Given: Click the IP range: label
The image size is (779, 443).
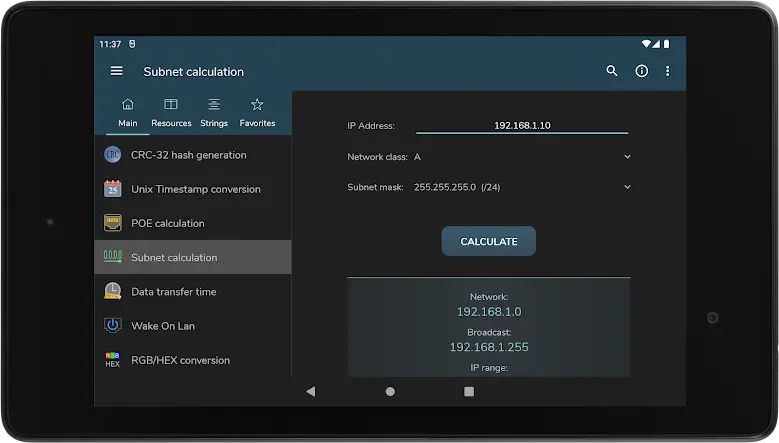Looking at the screenshot, I should point(489,368).
